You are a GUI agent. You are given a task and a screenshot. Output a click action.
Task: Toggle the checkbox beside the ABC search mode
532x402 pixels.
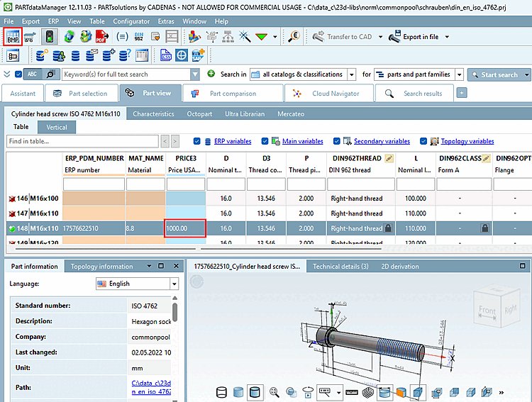pos(18,74)
